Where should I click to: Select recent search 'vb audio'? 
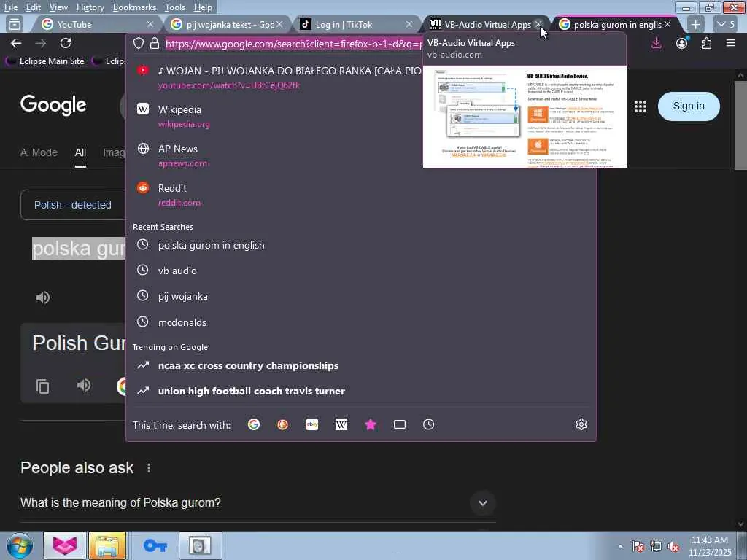tap(361, 270)
